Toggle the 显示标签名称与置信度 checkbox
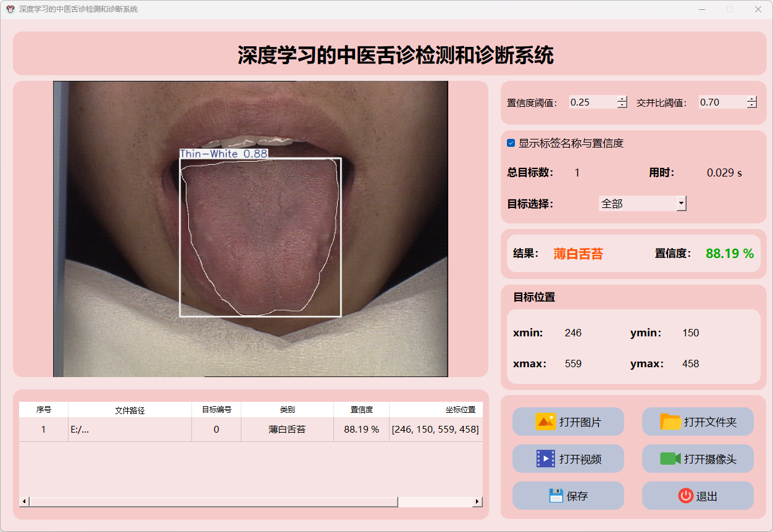The height and width of the screenshot is (532, 773). coord(511,143)
